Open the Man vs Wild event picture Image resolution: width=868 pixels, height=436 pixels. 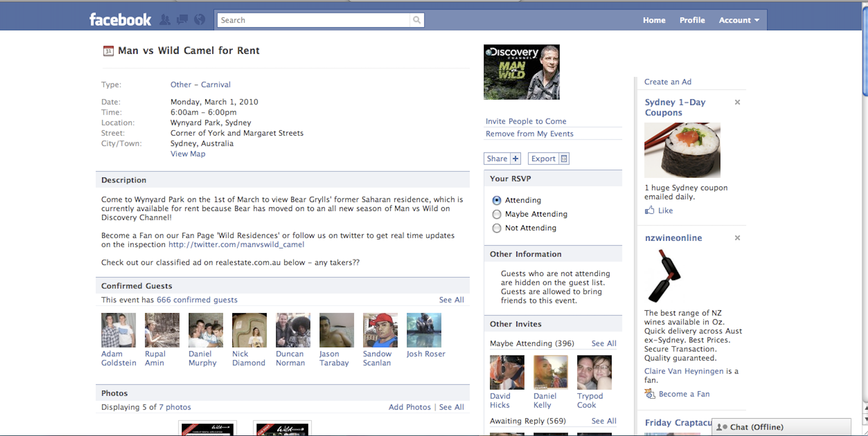pos(522,72)
